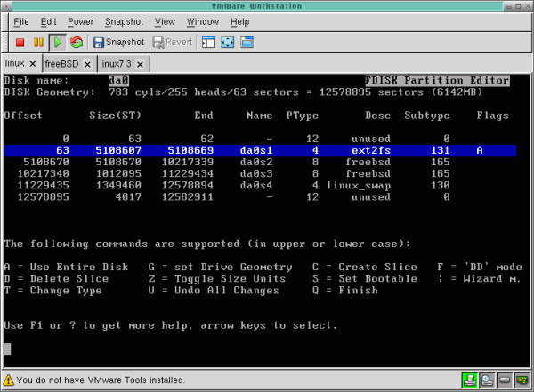Click the 'Subtype' column header
The image size is (534, 392).
point(427,116)
